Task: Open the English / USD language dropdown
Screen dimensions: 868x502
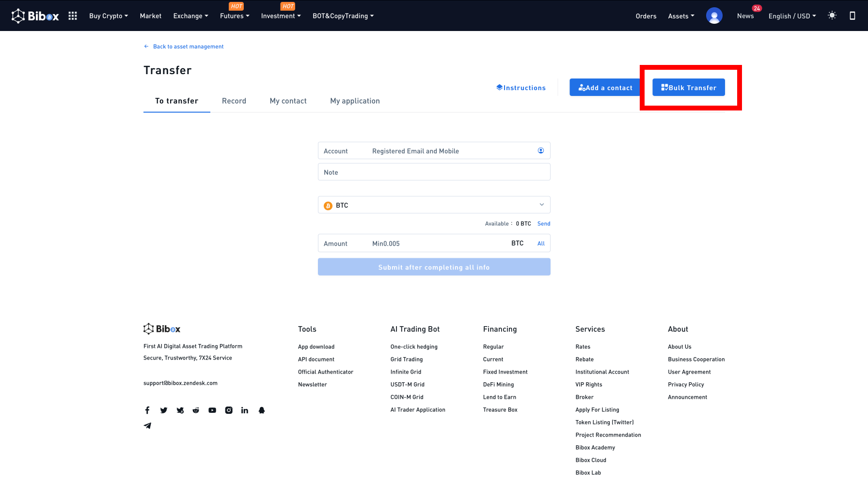Action: [x=792, y=16]
